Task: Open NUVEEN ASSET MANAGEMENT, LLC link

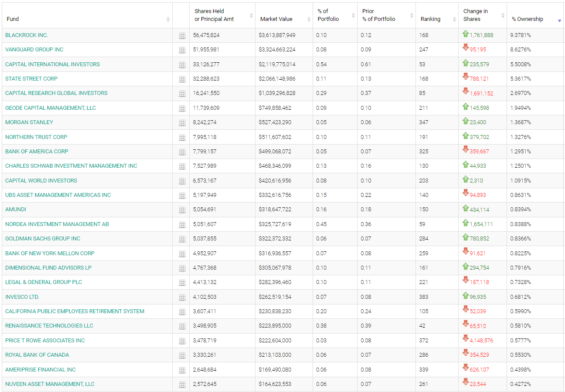Action: coord(50,384)
